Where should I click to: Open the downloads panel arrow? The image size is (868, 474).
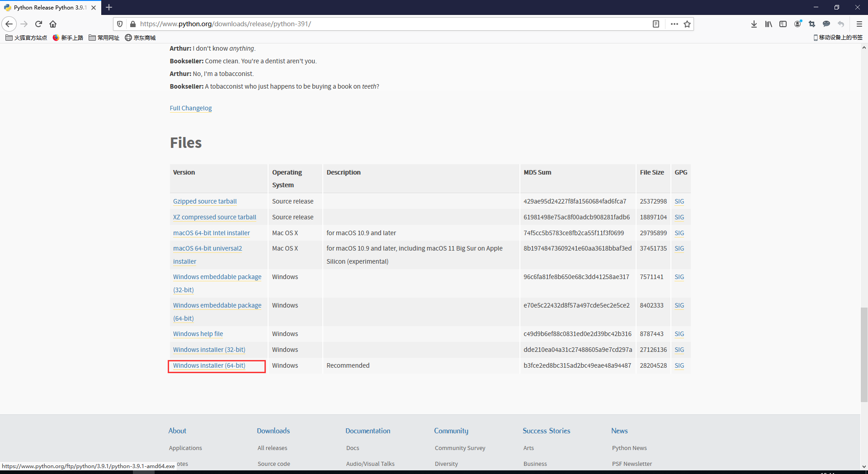coord(754,24)
